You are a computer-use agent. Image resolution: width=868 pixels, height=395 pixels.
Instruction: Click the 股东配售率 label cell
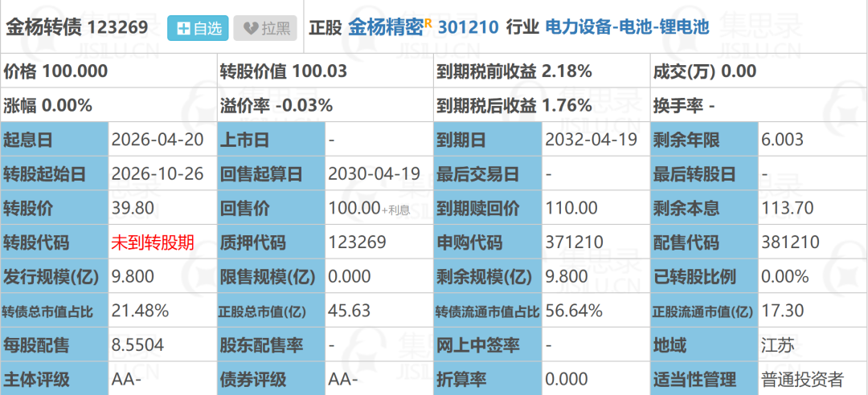272,346
